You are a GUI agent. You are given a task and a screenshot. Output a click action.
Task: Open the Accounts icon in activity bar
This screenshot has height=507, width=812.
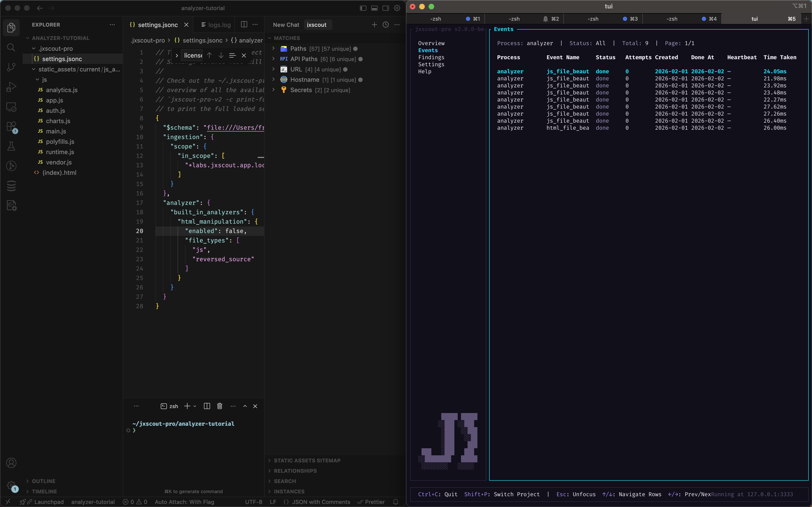pyautogui.click(x=11, y=463)
